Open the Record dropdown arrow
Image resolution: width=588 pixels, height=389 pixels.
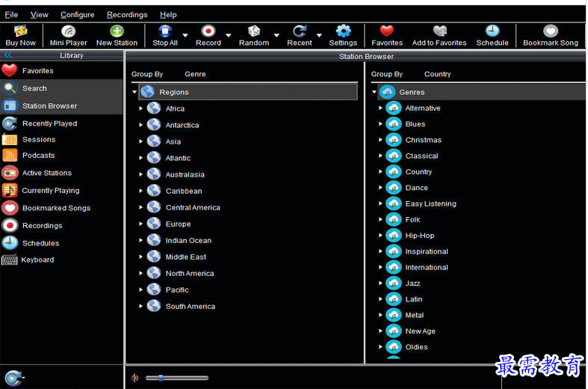tap(229, 35)
